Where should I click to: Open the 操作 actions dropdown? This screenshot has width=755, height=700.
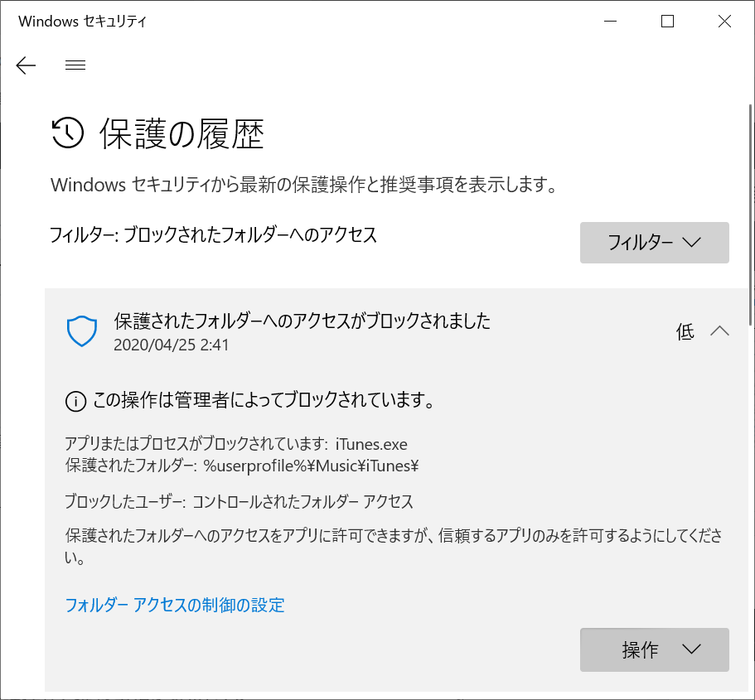(655, 650)
